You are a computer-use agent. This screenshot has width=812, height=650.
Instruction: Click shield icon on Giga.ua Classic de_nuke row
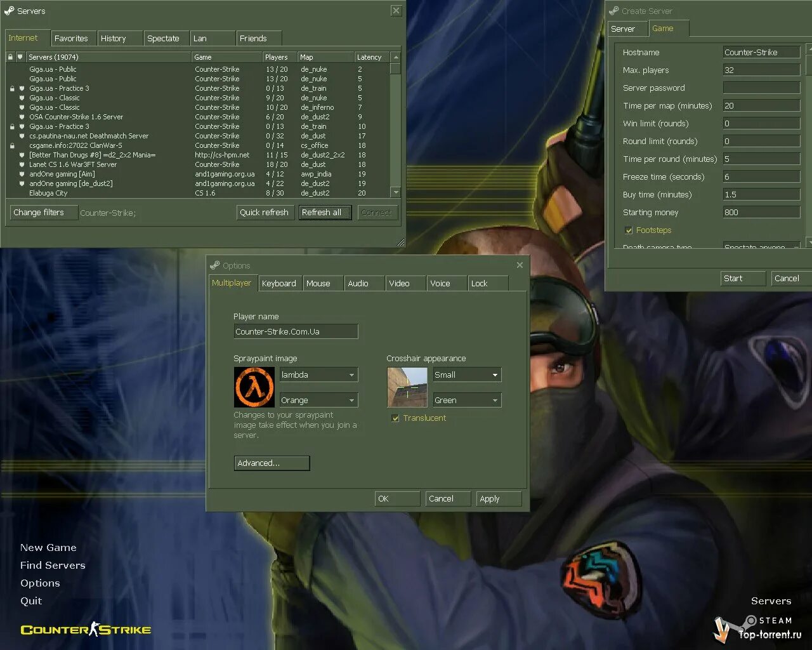22,98
